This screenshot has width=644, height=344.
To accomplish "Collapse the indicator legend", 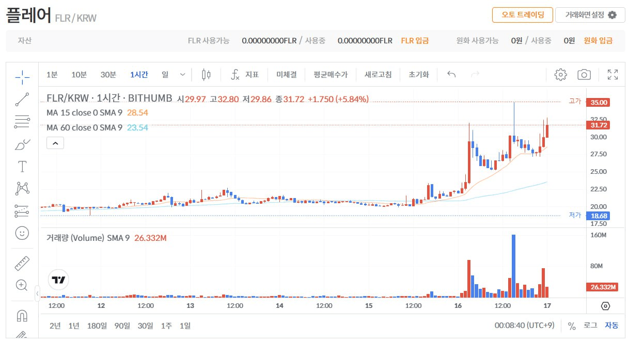I will coord(55,142).
